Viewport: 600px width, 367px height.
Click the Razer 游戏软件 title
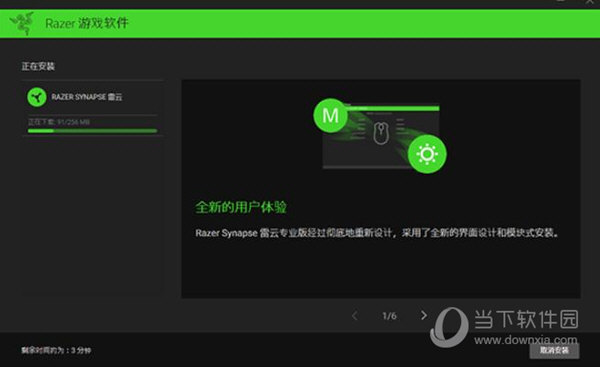pos(87,23)
